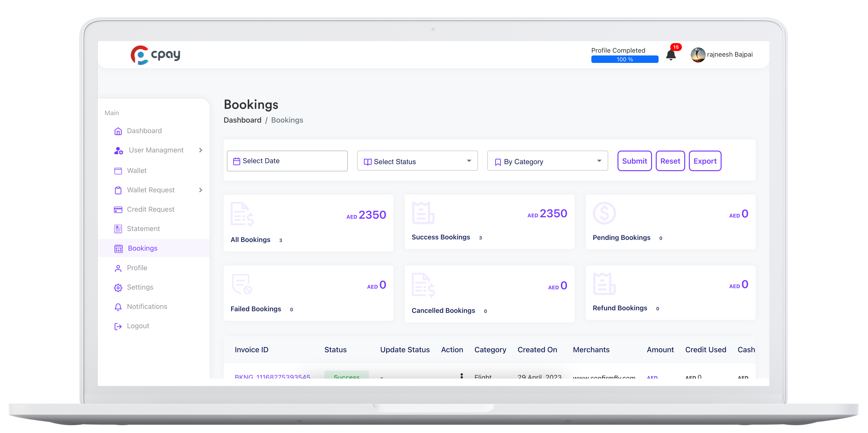Expand the Wallet Request submenu chevron
This screenshot has width=868, height=433.
[200, 190]
